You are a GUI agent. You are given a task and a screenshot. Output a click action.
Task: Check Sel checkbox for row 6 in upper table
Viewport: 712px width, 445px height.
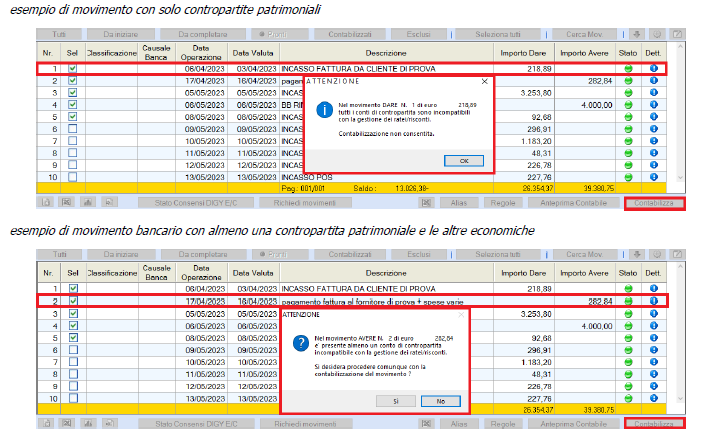[73, 129]
